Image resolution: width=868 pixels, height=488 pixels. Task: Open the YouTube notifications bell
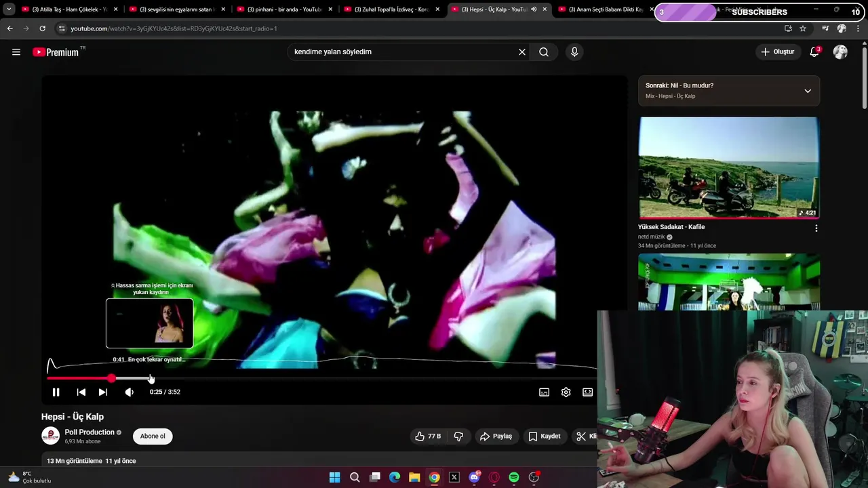click(x=814, y=52)
